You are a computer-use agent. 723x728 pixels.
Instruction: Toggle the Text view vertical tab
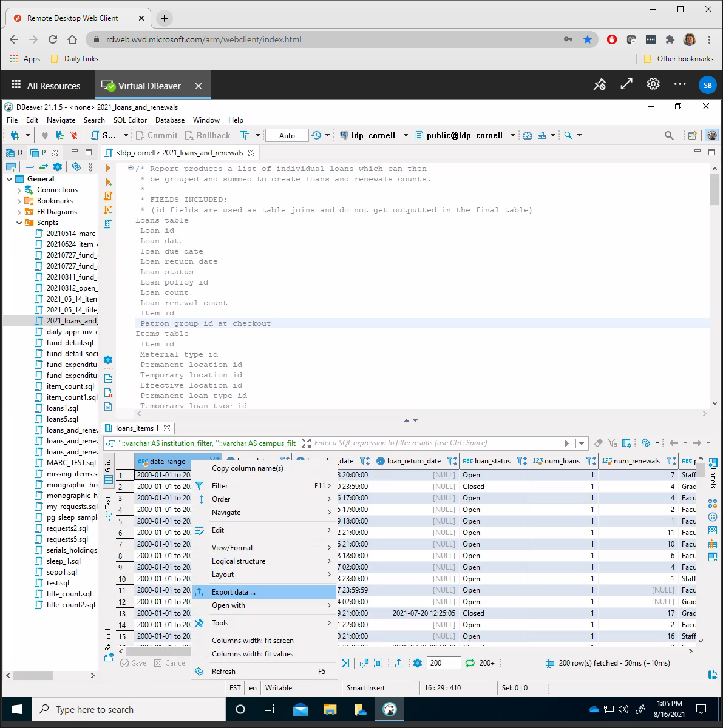(109, 507)
